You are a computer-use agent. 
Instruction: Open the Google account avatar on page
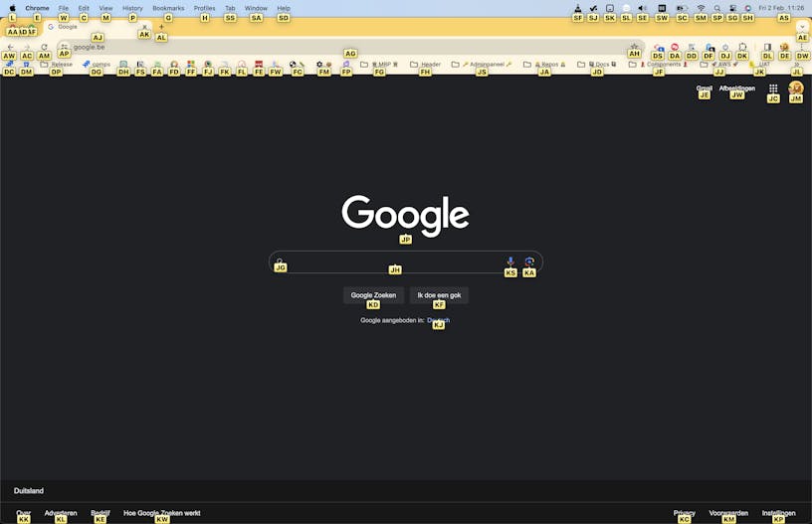point(796,88)
